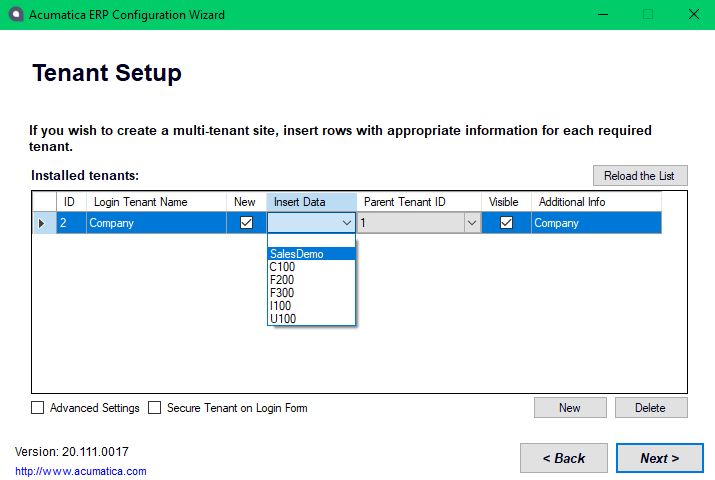Add a tenant with the New button
715x480 pixels.
tap(570, 408)
